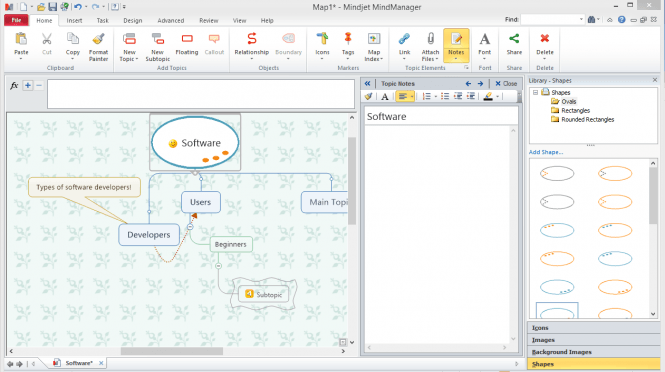Attach Files to the topic
665x372 pixels.
[x=430, y=47]
